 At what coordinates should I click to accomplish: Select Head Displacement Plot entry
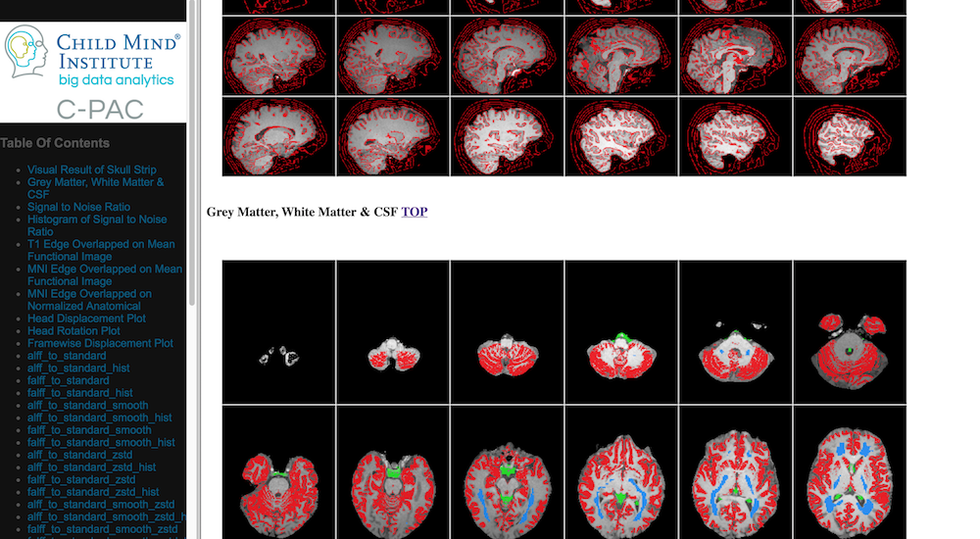(x=86, y=318)
